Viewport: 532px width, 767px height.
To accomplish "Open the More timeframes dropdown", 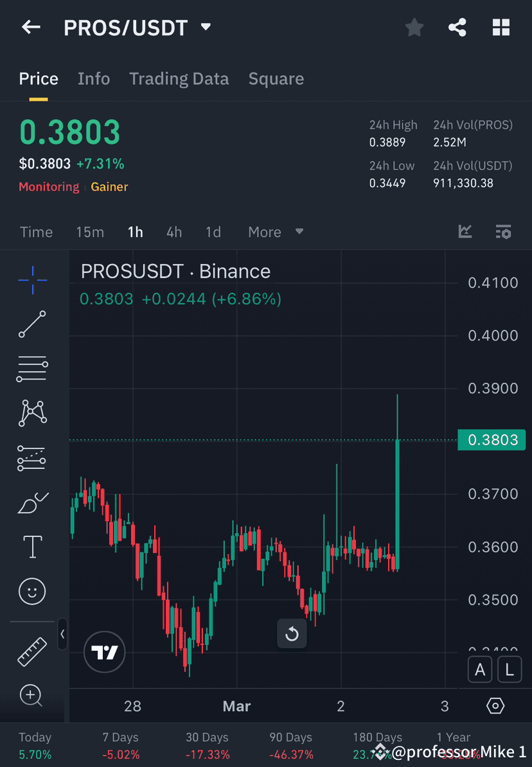I will click(x=275, y=232).
